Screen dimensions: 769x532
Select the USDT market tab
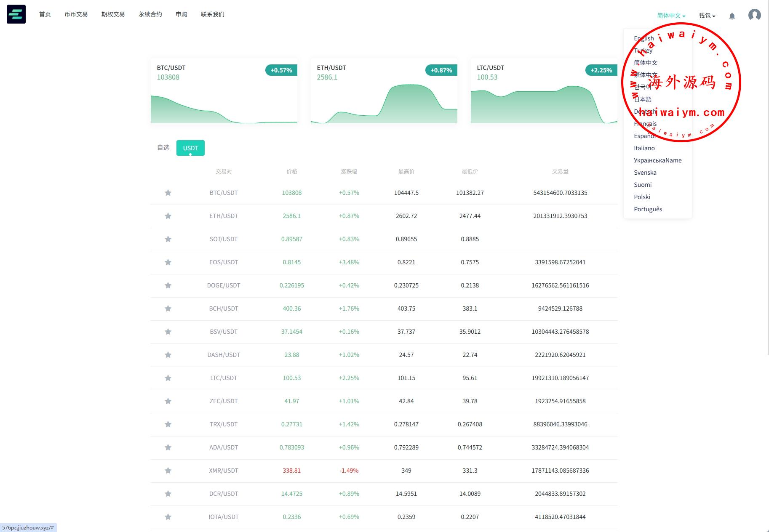pos(190,148)
